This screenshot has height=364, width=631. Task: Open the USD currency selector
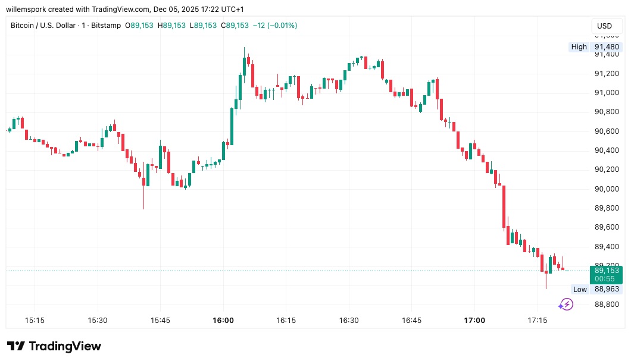tap(604, 26)
